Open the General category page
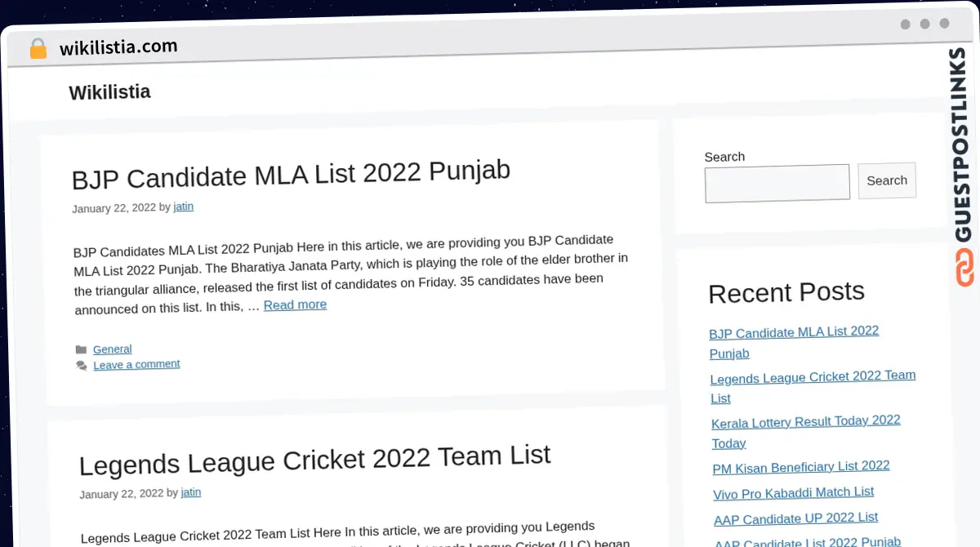The width and height of the screenshot is (980, 547). tap(112, 349)
